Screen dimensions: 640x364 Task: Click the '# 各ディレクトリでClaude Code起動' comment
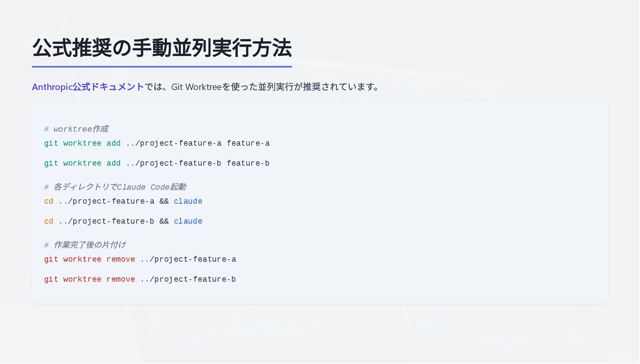115,187
